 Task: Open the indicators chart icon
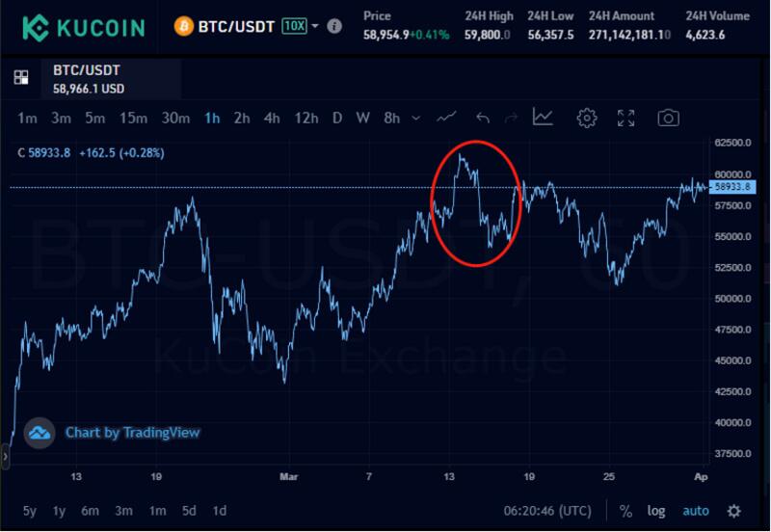click(543, 117)
